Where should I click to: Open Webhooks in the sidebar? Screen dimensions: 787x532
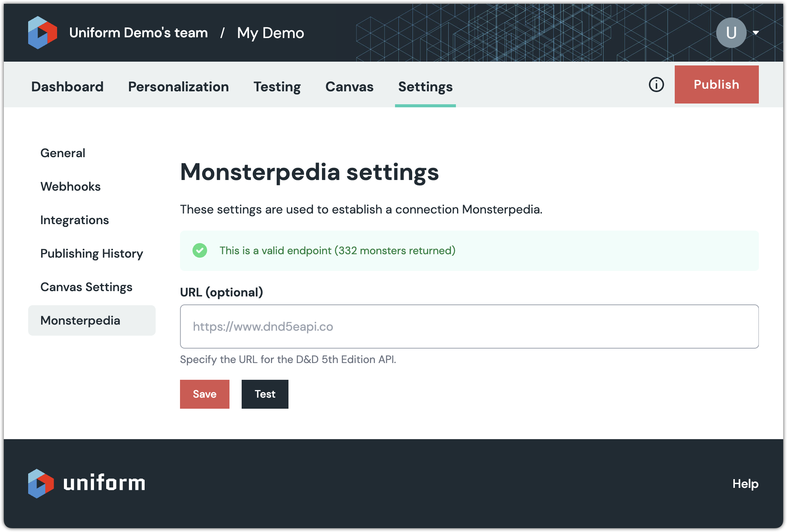point(70,186)
